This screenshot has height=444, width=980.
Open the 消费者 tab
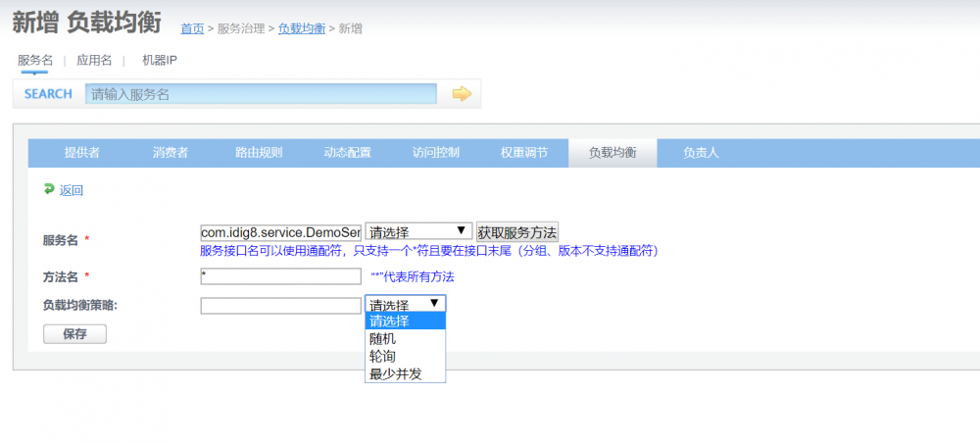tap(170, 153)
